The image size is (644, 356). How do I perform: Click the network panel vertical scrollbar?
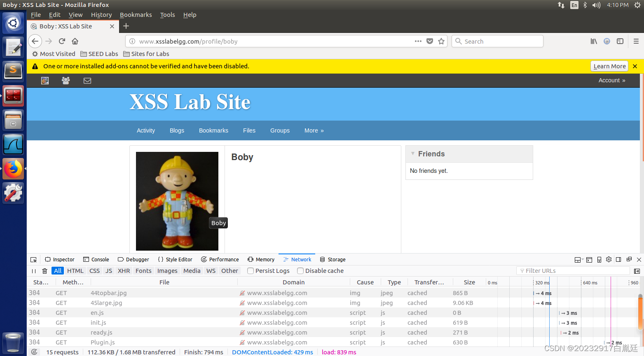pyautogui.click(x=640, y=312)
